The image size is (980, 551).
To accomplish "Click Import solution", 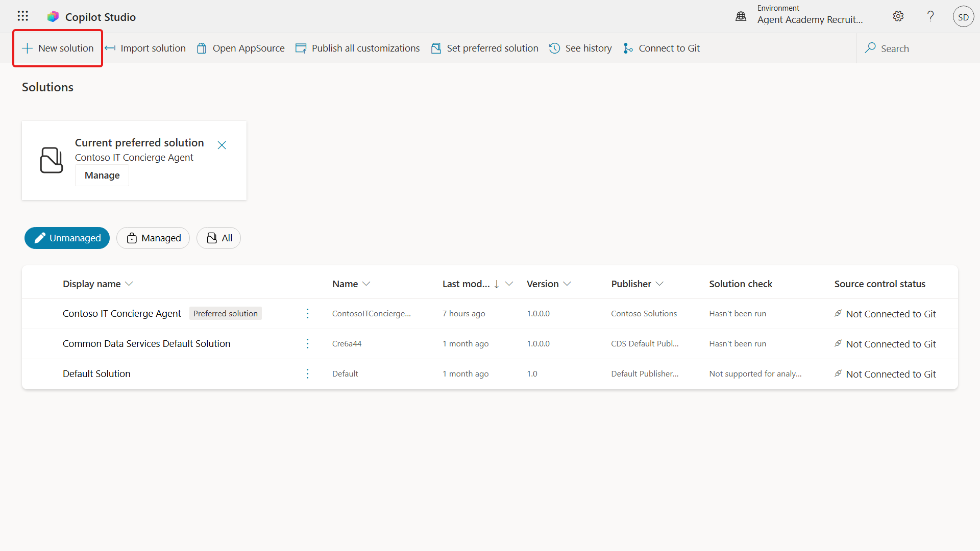I will point(145,48).
